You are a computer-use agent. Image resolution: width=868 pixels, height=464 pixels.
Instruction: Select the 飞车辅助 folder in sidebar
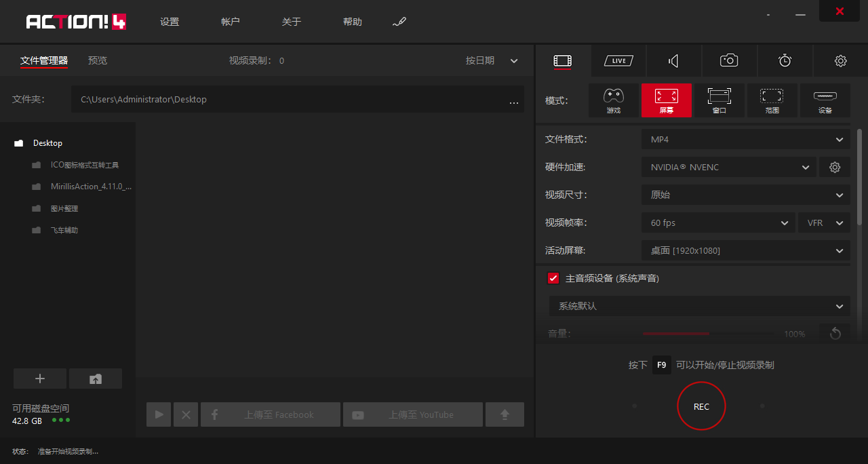point(65,230)
